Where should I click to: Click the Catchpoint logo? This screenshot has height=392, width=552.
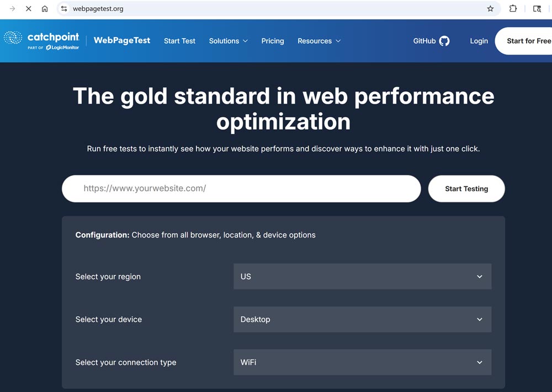(x=41, y=40)
